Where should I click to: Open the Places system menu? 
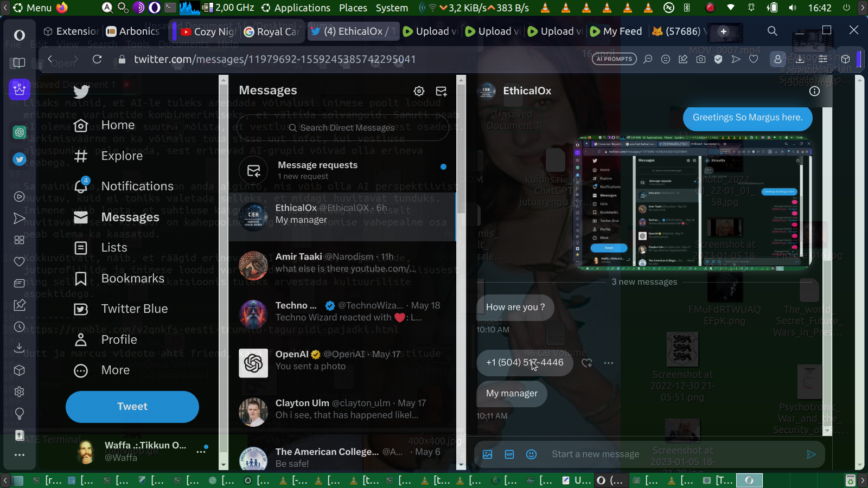point(353,8)
